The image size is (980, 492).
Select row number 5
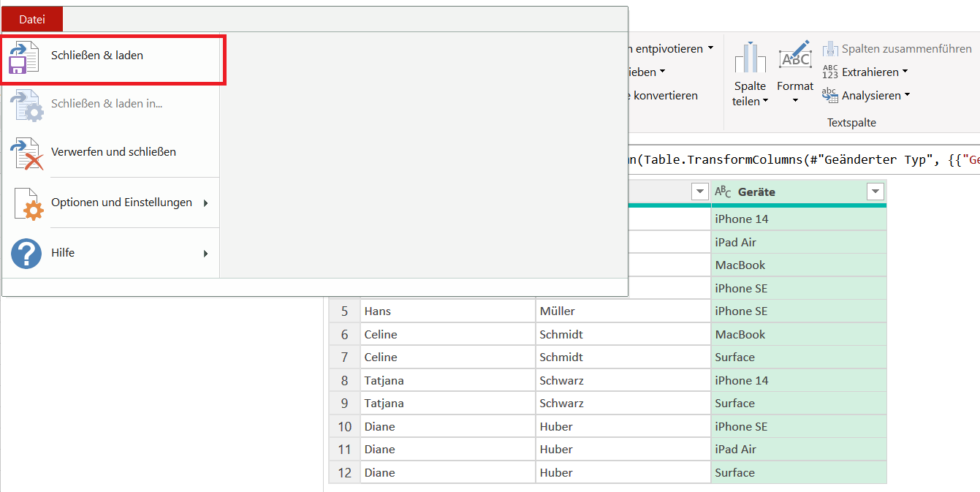(x=344, y=311)
